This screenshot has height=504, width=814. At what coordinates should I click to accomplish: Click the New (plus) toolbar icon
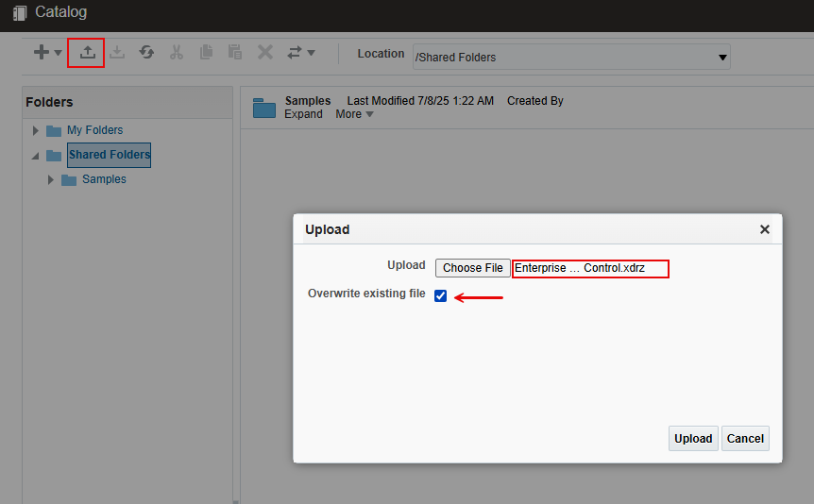point(41,52)
